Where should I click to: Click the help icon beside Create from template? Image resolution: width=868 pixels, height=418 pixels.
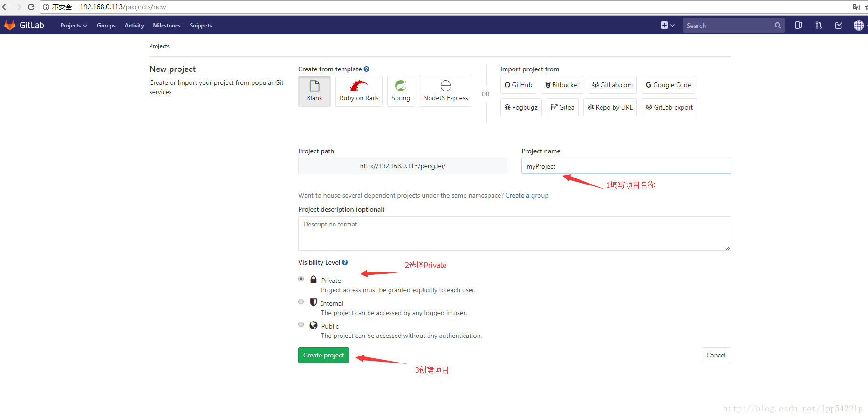pos(367,69)
